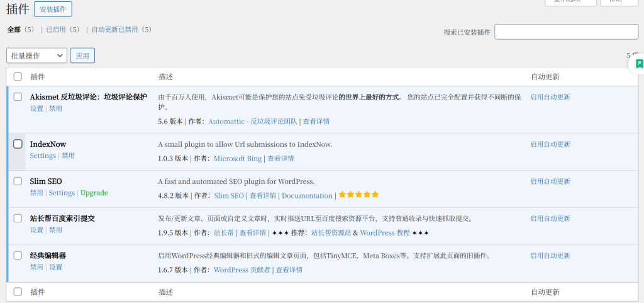
Task: Open 设置 under 站长帮百度索引提交
Action: coord(36,230)
